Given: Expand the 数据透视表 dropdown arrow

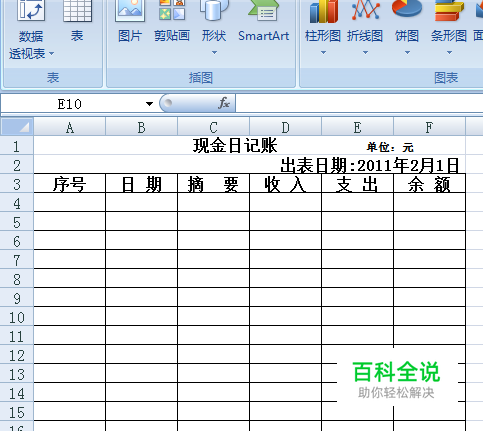Looking at the screenshot, I should [51, 53].
